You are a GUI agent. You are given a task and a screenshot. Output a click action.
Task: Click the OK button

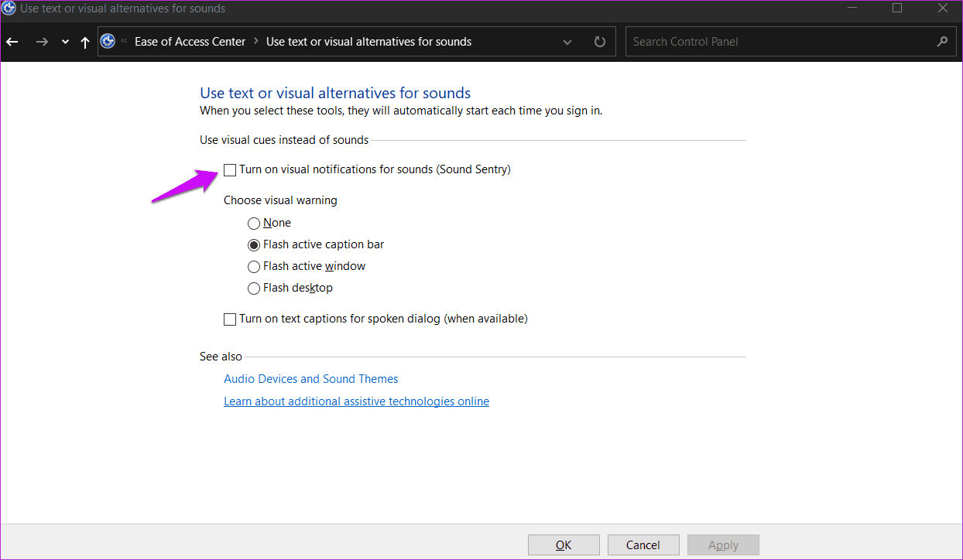564,545
